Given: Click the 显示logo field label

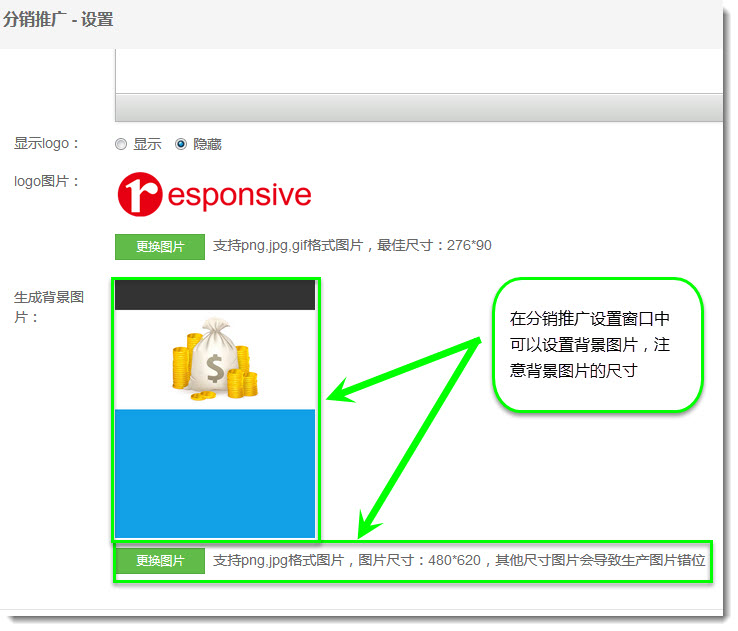Looking at the screenshot, I should (x=47, y=144).
